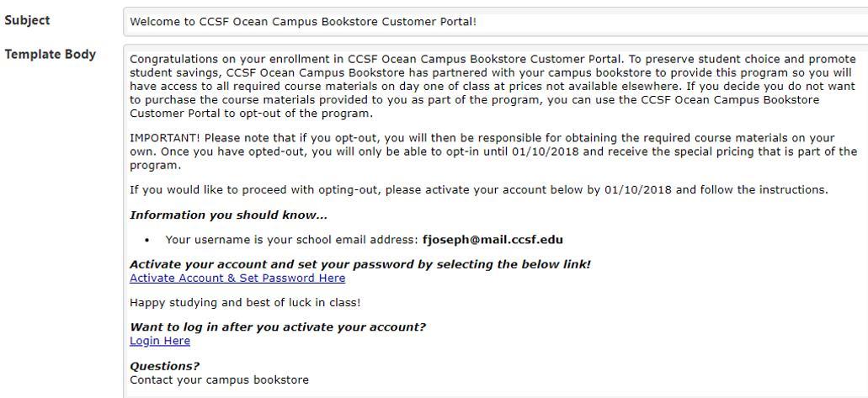Click "Happy studying and best of luck" line

(245, 302)
